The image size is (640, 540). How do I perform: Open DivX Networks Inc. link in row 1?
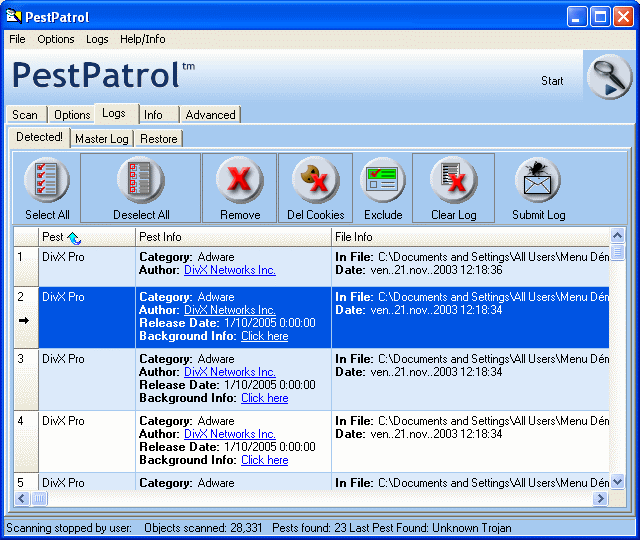(230, 270)
